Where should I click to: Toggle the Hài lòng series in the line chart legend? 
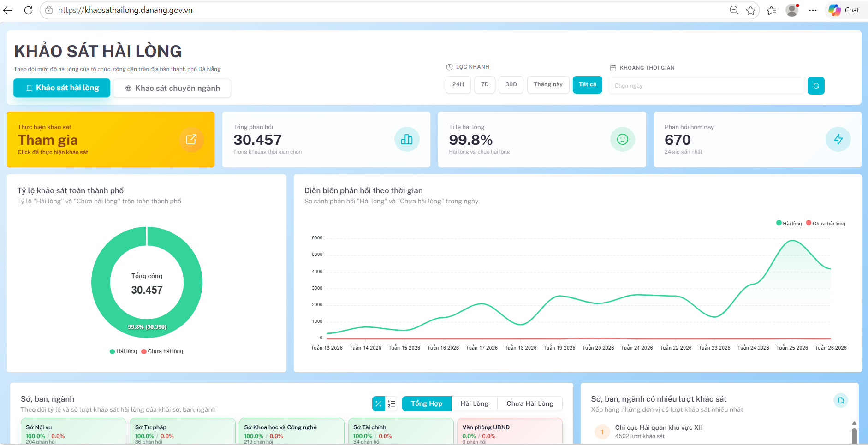pos(789,224)
